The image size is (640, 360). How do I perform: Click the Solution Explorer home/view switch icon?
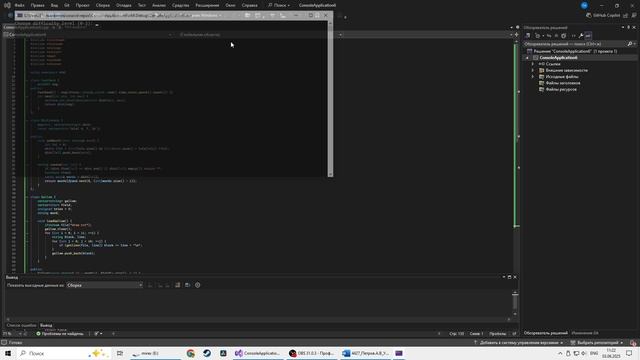click(528, 36)
